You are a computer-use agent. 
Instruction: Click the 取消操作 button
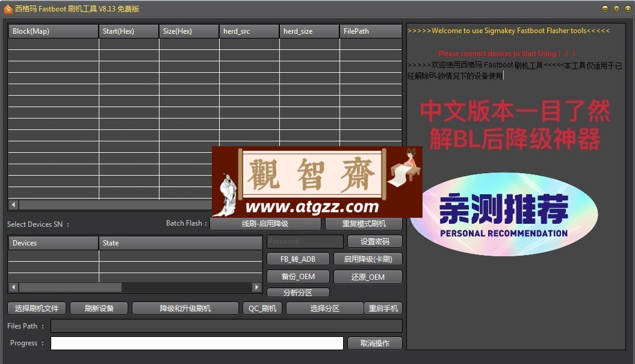click(374, 343)
